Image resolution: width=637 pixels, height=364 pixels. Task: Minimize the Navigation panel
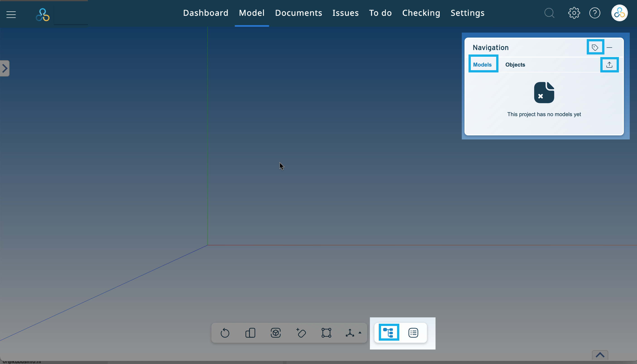tap(609, 47)
